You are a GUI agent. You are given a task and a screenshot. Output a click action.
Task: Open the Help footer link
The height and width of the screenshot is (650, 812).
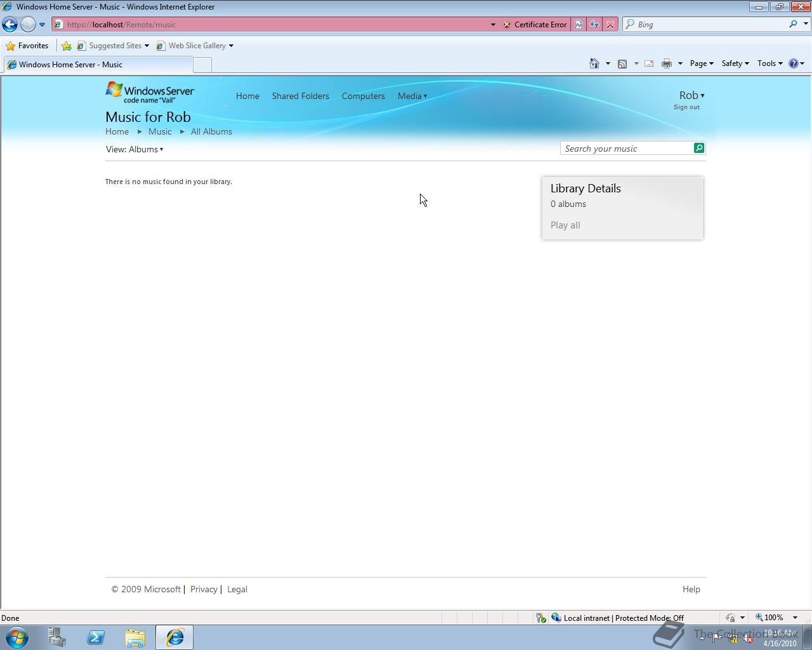click(691, 590)
